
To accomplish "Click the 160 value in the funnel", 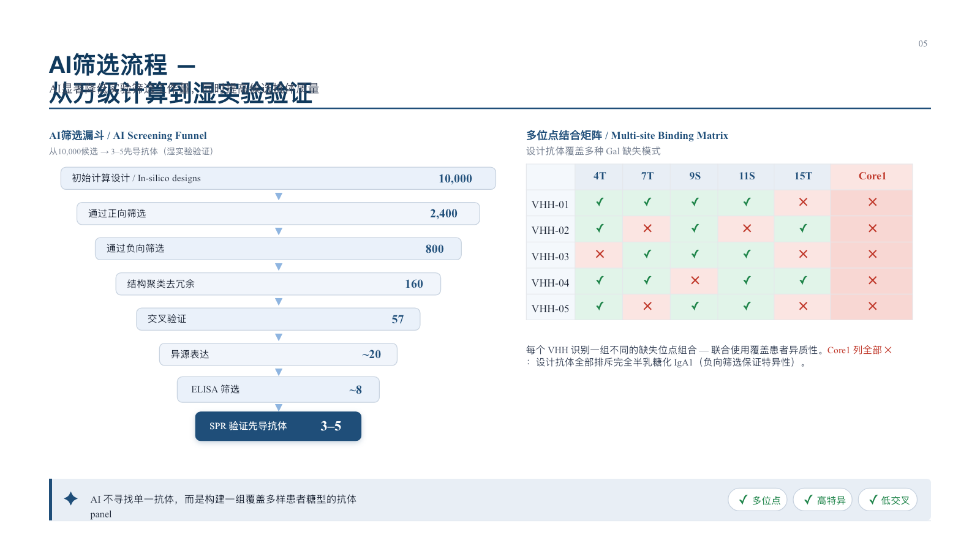I will tap(414, 284).
